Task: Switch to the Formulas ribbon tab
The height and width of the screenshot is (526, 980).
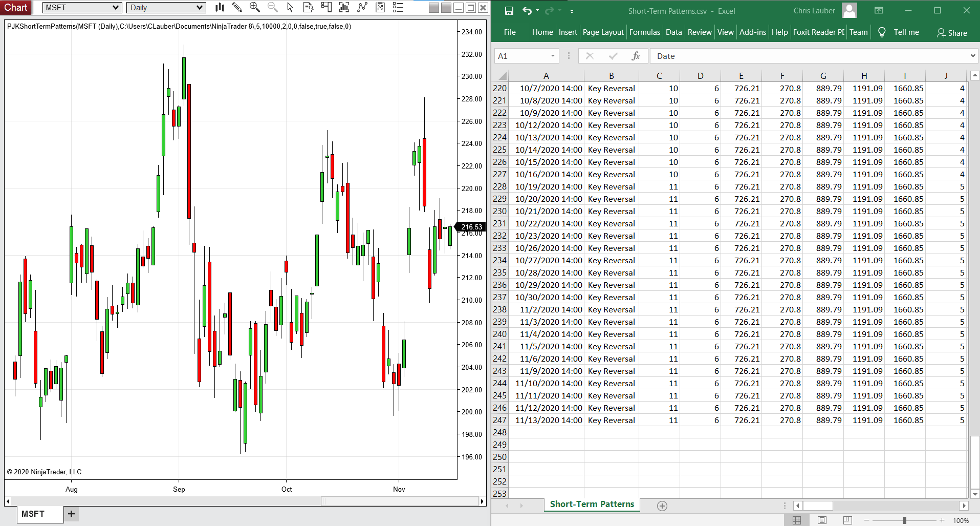Action: pos(645,32)
